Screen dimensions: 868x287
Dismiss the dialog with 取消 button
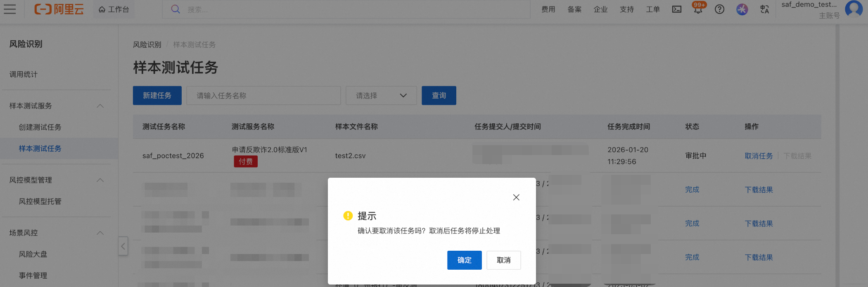[504, 260]
